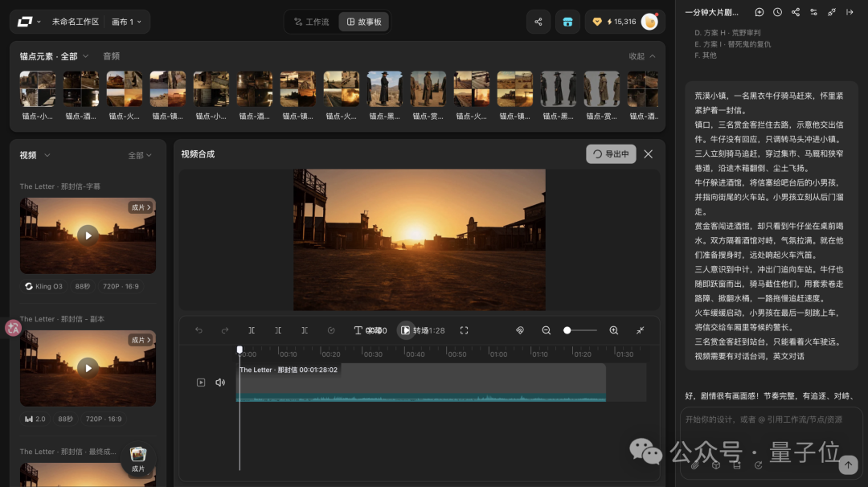This screenshot has height=487, width=868.
Task: Collapse the anchor panel with 收起
Action: pos(642,56)
